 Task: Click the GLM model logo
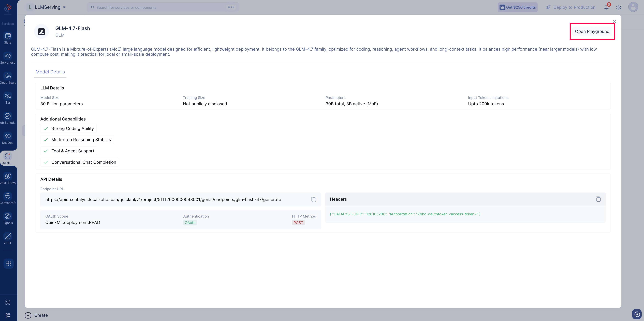pyautogui.click(x=41, y=32)
